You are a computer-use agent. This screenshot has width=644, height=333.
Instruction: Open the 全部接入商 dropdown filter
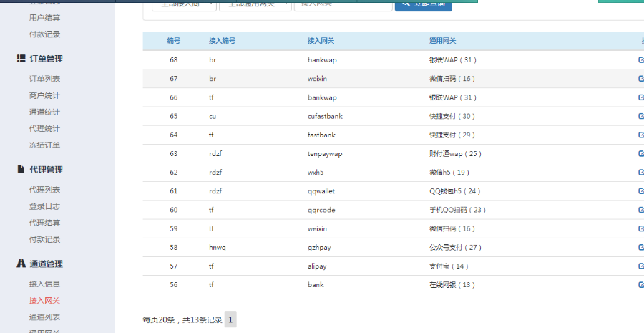click(x=184, y=5)
